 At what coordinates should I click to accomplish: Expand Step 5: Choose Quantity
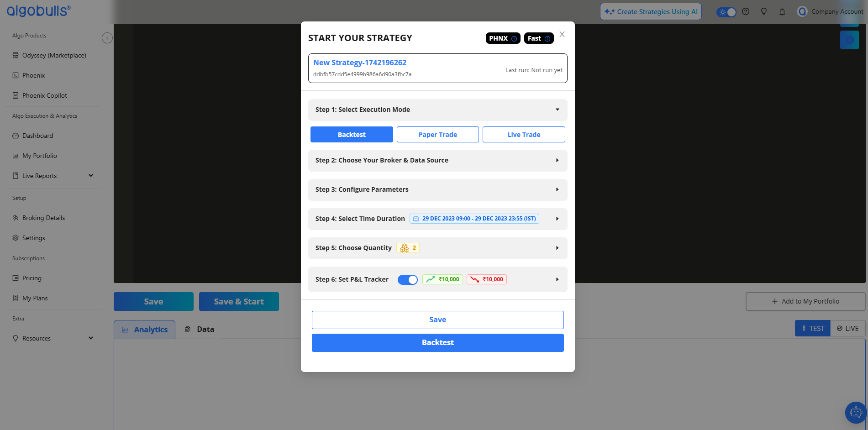(558, 248)
